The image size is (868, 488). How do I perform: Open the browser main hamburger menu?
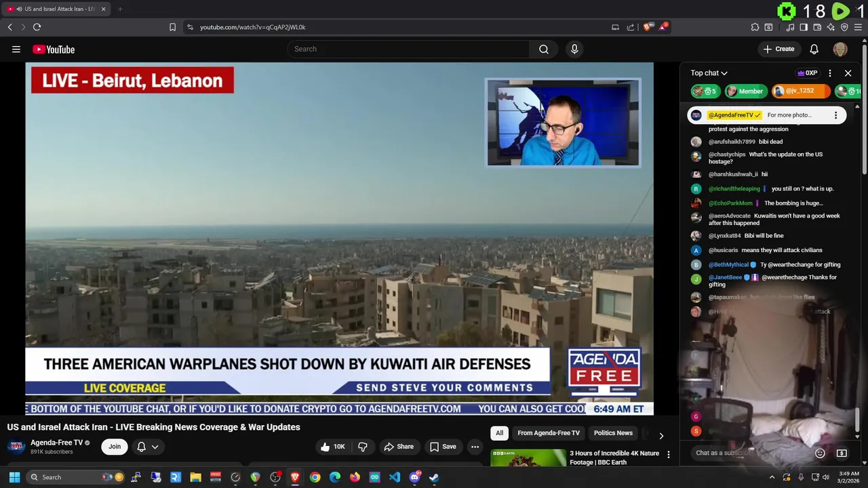[859, 27]
